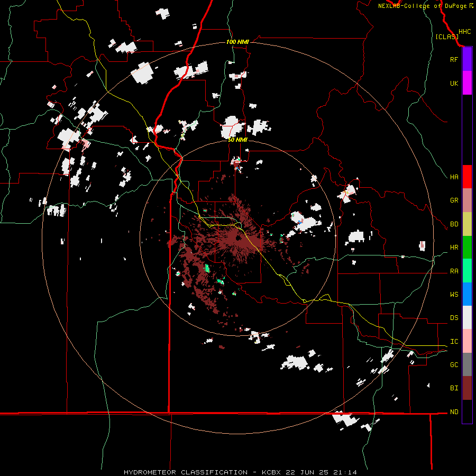Click the DS legend label
This screenshot has height=476, width=476.
point(454,318)
